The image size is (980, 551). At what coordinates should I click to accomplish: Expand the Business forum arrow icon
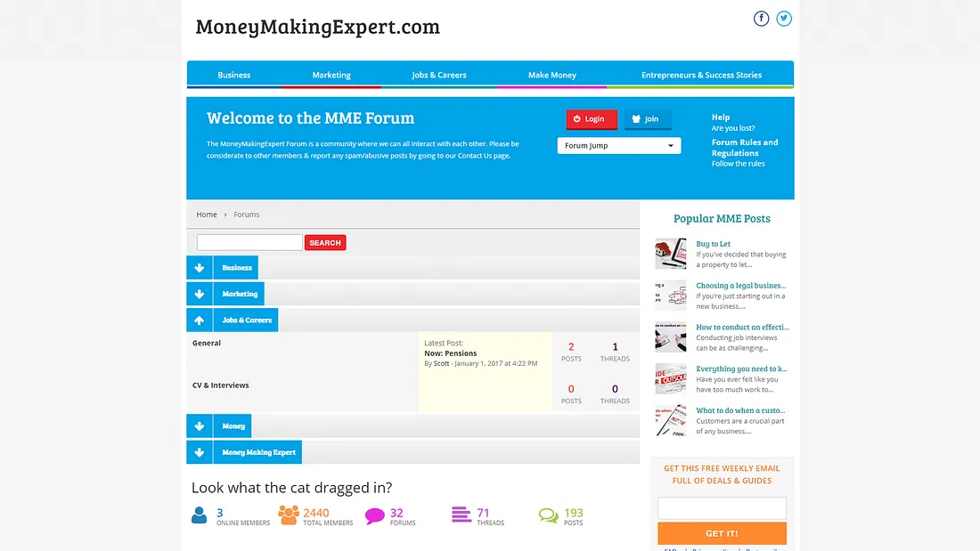tap(200, 268)
